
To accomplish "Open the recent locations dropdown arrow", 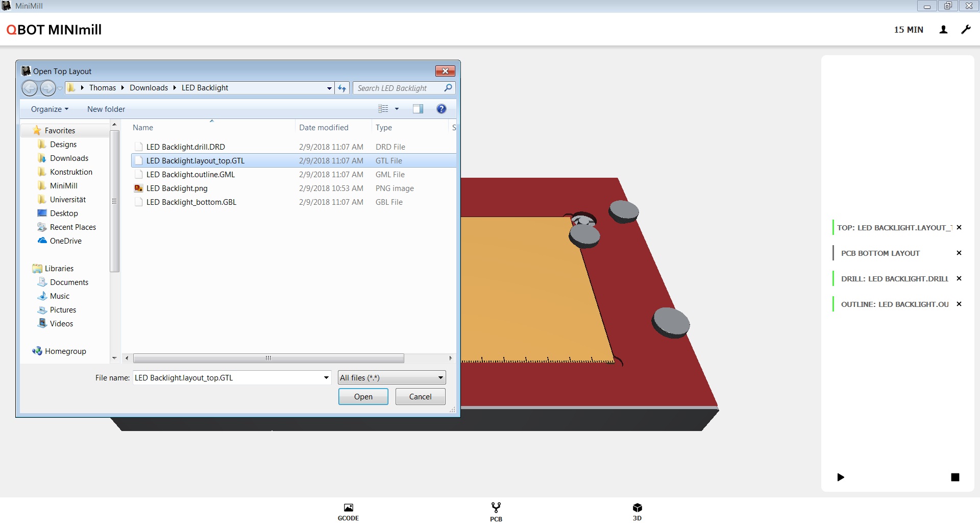I will (x=60, y=88).
